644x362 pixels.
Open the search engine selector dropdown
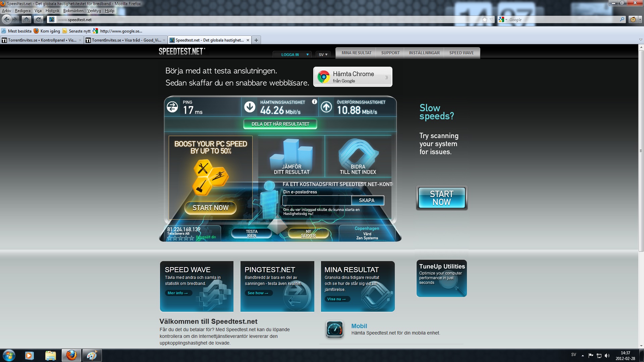point(502,19)
